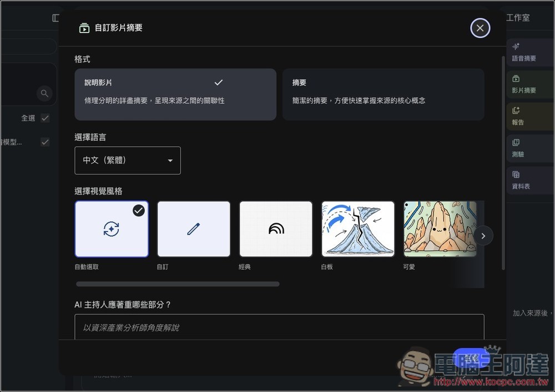Click the dialog's vertical scrollbar

(x=503, y=162)
